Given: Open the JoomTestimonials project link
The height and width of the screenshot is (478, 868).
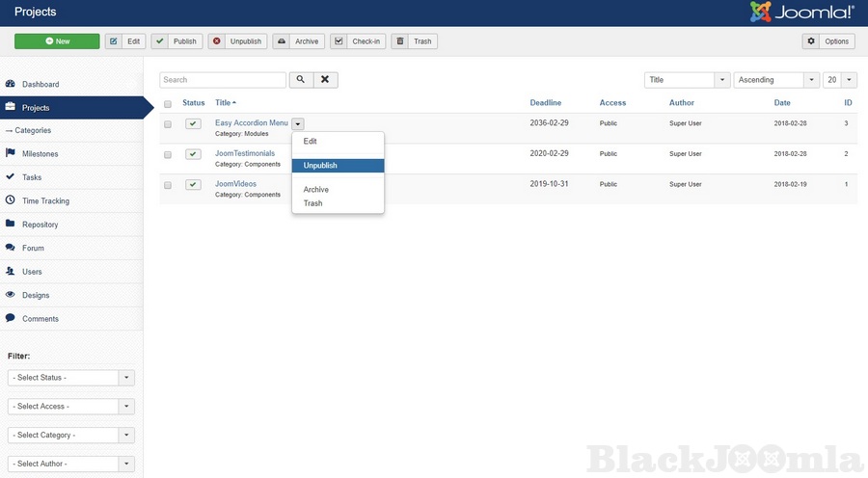Looking at the screenshot, I should 245,153.
